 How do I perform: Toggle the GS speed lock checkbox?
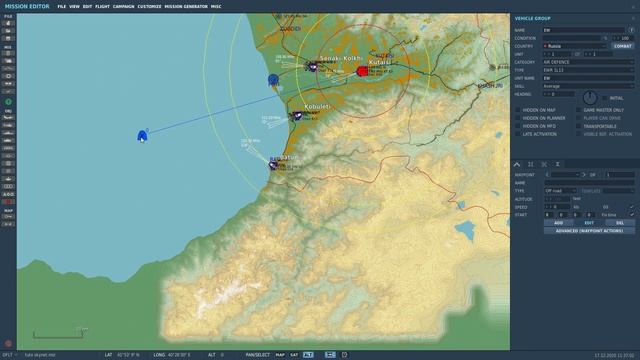tap(632, 207)
